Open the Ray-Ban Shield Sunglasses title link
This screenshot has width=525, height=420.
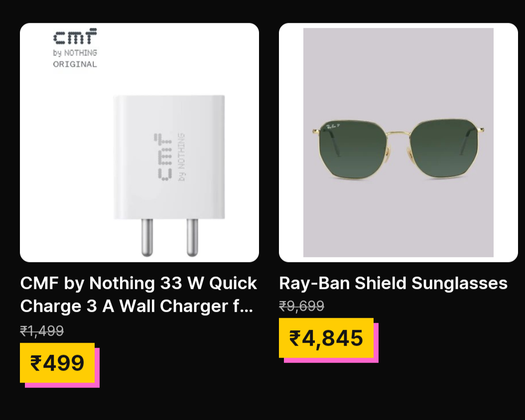pyautogui.click(x=393, y=283)
